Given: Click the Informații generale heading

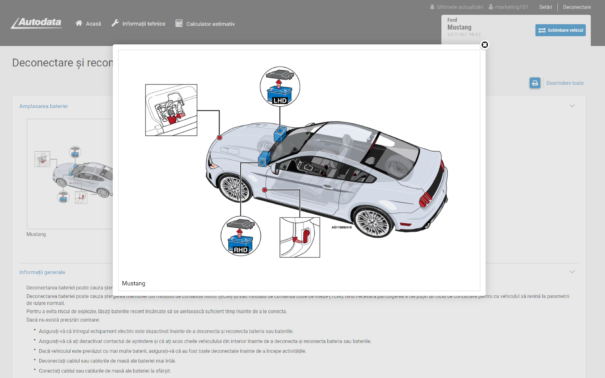Looking at the screenshot, I should 42,272.
